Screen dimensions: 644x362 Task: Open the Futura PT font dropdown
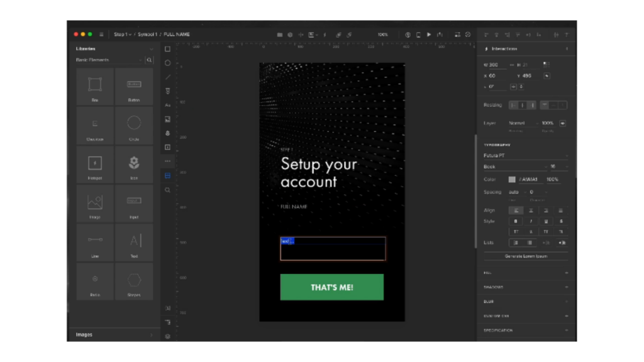point(526,156)
